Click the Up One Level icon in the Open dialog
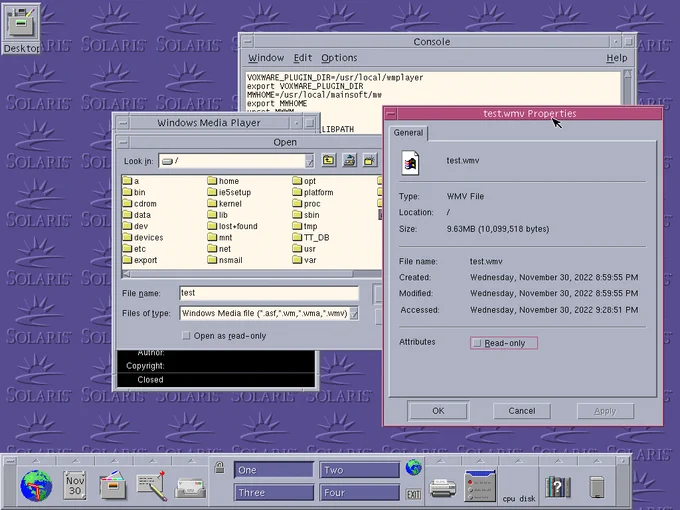This screenshot has width=680, height=510. point(329,160)
